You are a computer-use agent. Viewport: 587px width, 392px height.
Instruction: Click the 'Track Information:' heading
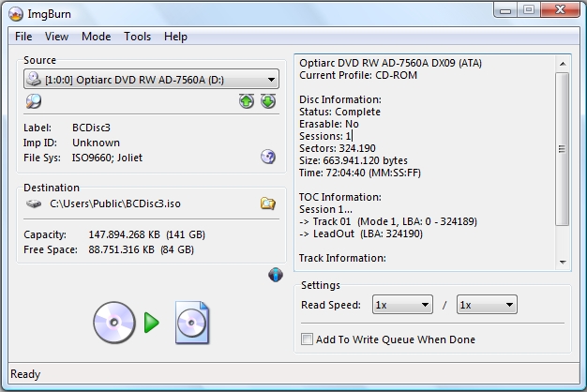342,258
